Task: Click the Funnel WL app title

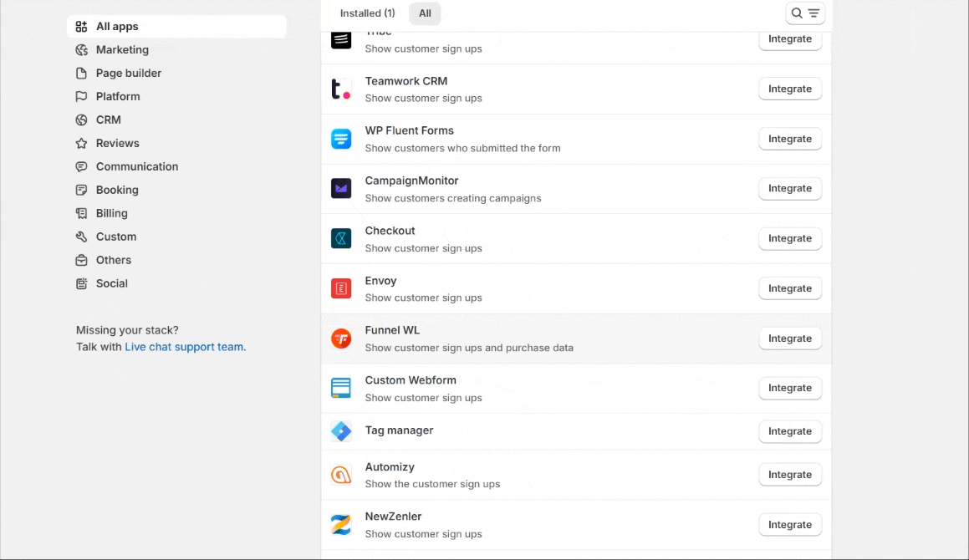Action: click(x=392, y=330)
